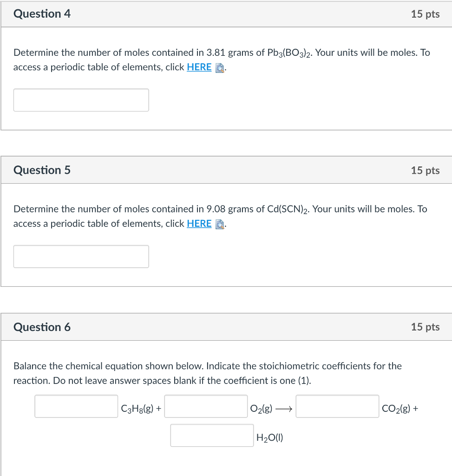Click the Question 4 header
452x476 pixels.
(42, 13)
